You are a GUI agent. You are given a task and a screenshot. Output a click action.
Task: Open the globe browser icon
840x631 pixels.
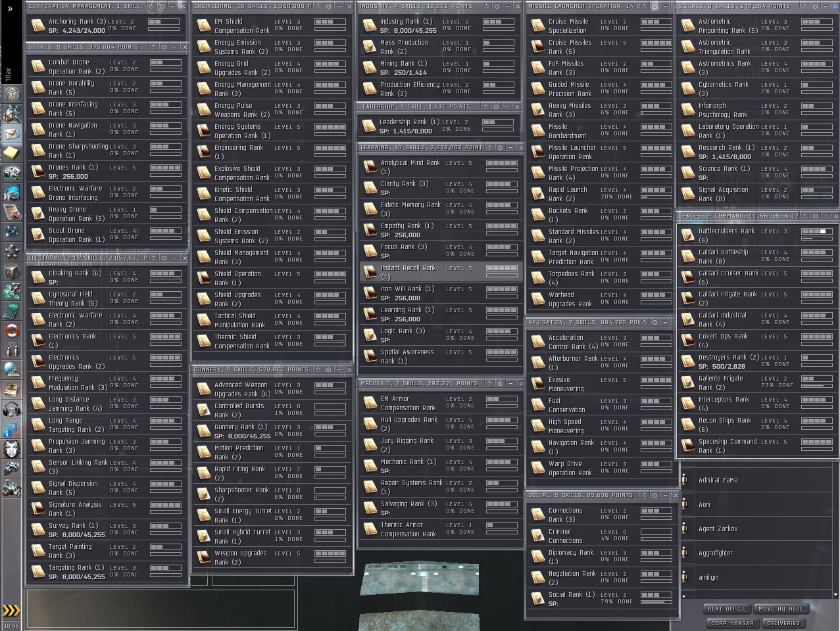pos(12,369)
